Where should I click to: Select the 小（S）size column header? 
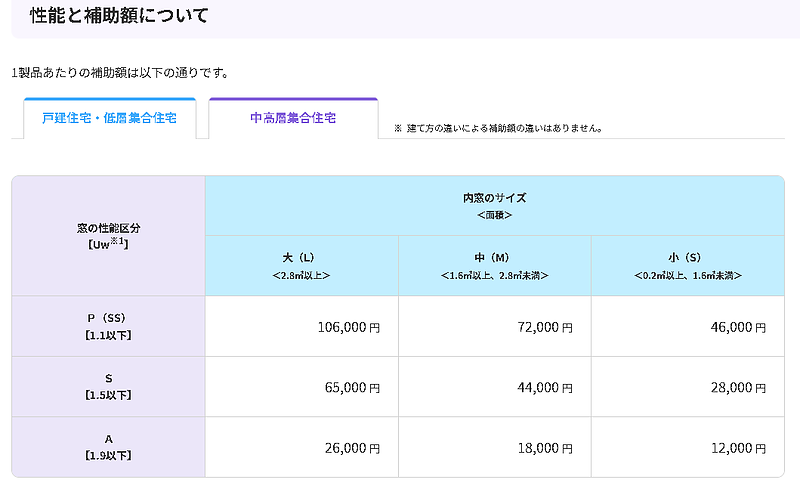pos(687,265)
